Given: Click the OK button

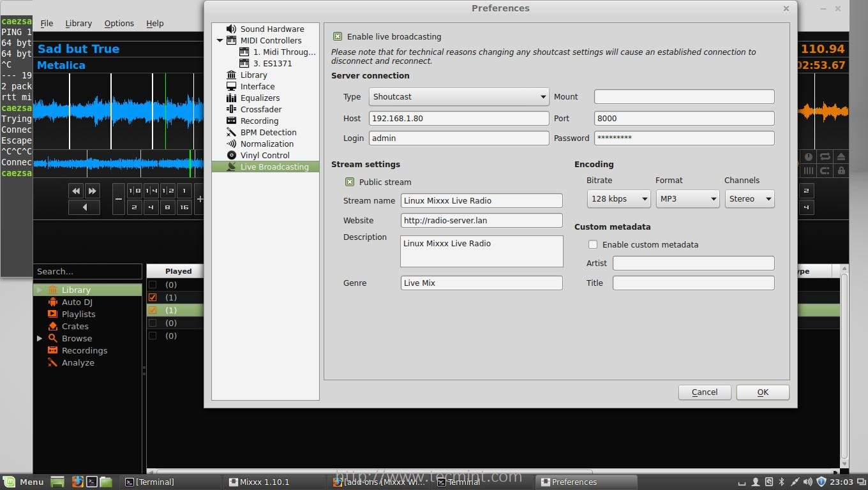Looking at the screenshot, I should [763, 392].
